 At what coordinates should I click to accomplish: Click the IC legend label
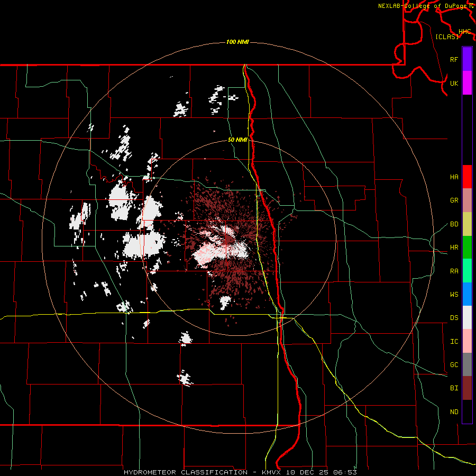click(x=454, y=341)
